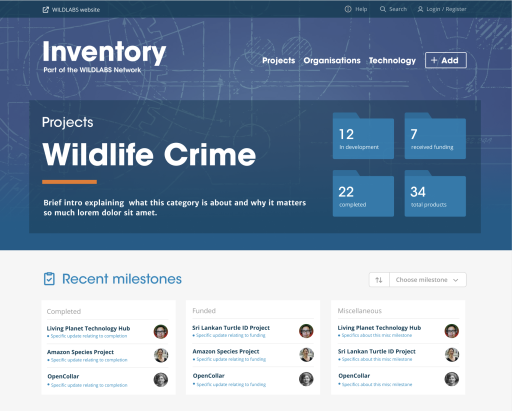Screen dimensions: 512x411
Task: Click Login / Register link
Action: pos(446,9)
